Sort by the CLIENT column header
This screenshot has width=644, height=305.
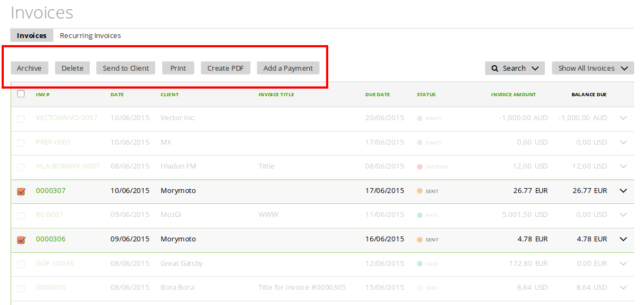pyautogui.click(x=170, y=95)
